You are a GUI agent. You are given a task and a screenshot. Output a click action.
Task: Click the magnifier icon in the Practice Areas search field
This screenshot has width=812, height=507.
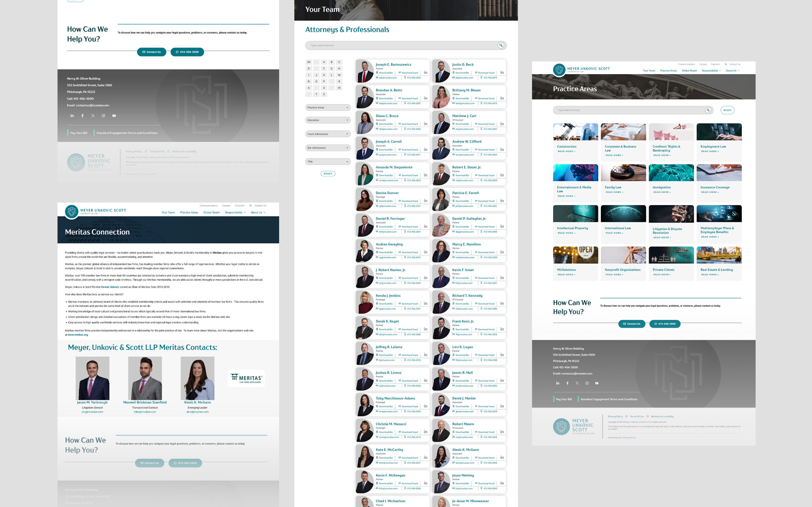click(x=708, y=110)
